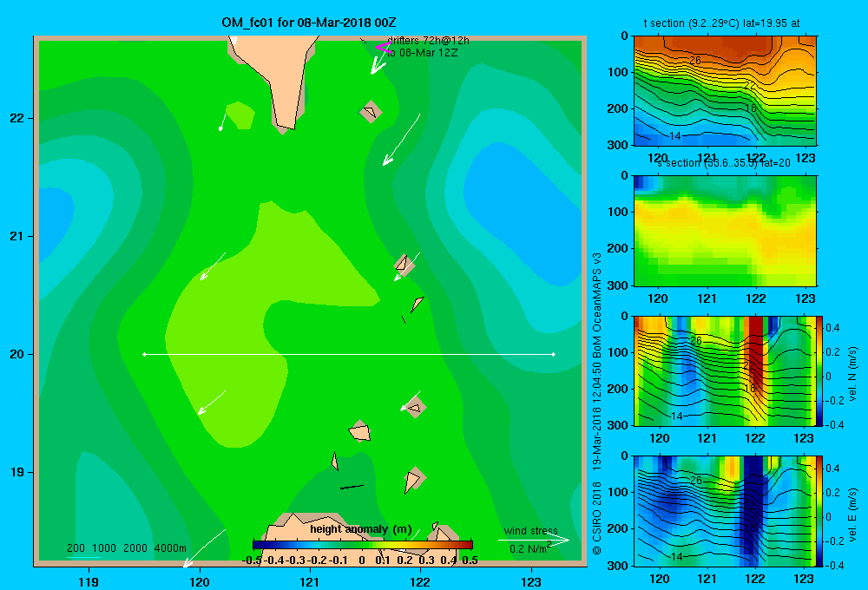The width and height of the screenshot is (868, 590).
Task: Open the salinity section plot
Action: point(725,230)
